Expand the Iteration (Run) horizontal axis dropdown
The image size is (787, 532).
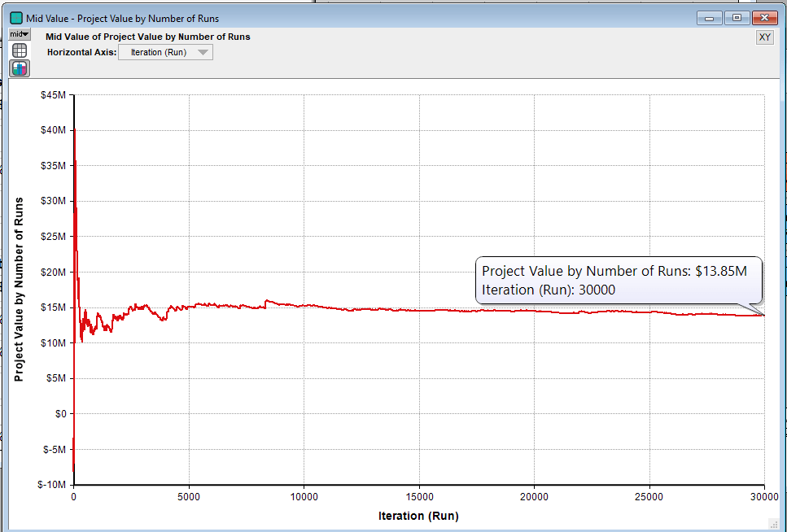click(x=166, y=53)
